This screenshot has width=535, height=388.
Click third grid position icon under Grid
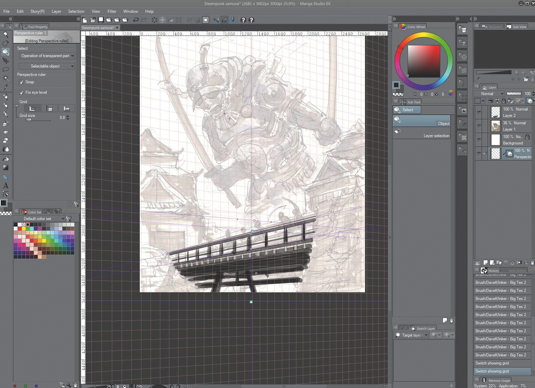click(x=66, y=109)
